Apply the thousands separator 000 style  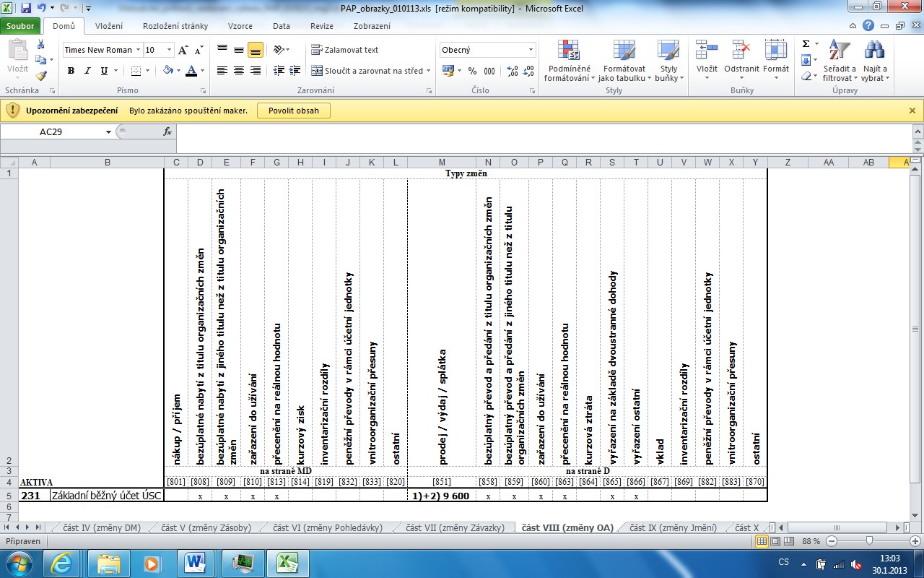coord(489,71)
